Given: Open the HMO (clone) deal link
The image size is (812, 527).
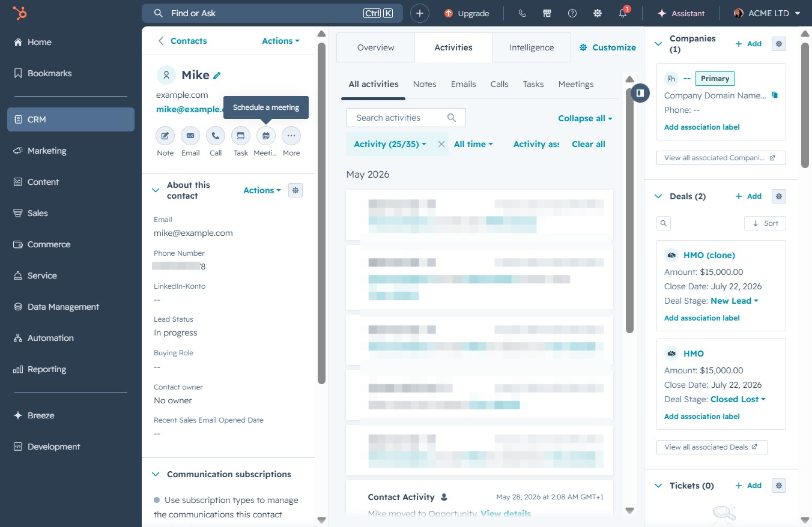Looking at the screenshot, I should [x=709, y=255].
